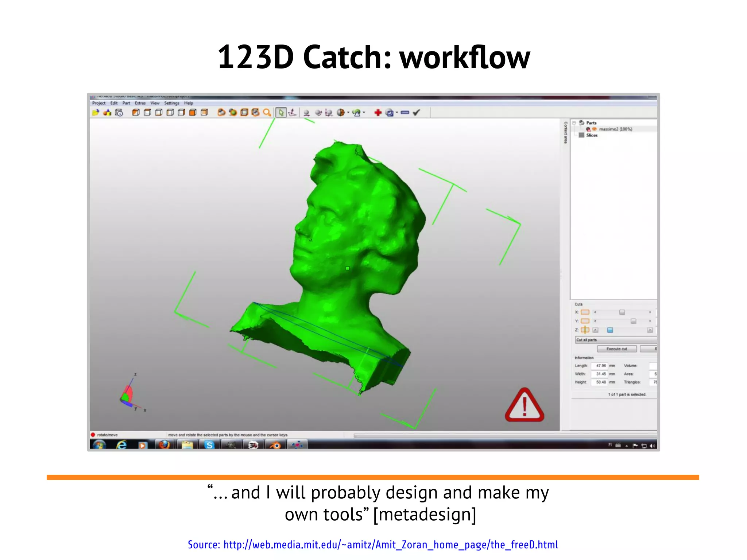
Task: Select the third cube view icon
Action: click(159, 113)
